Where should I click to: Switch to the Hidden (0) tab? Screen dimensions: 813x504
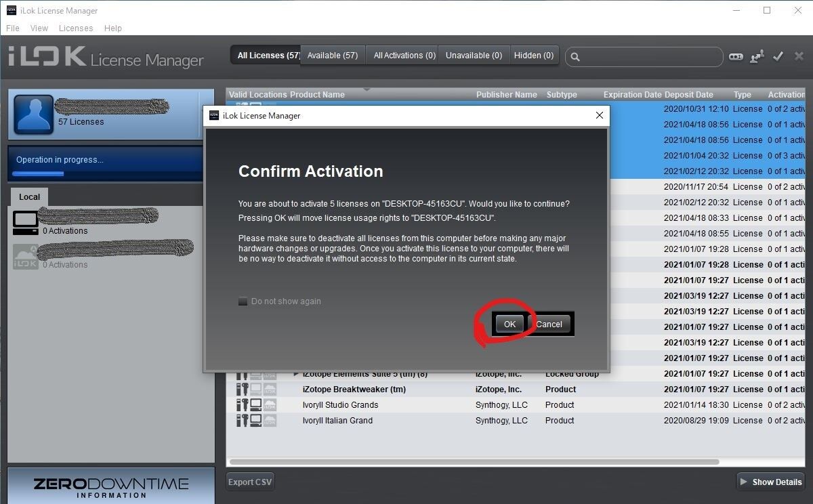(534, 56)
